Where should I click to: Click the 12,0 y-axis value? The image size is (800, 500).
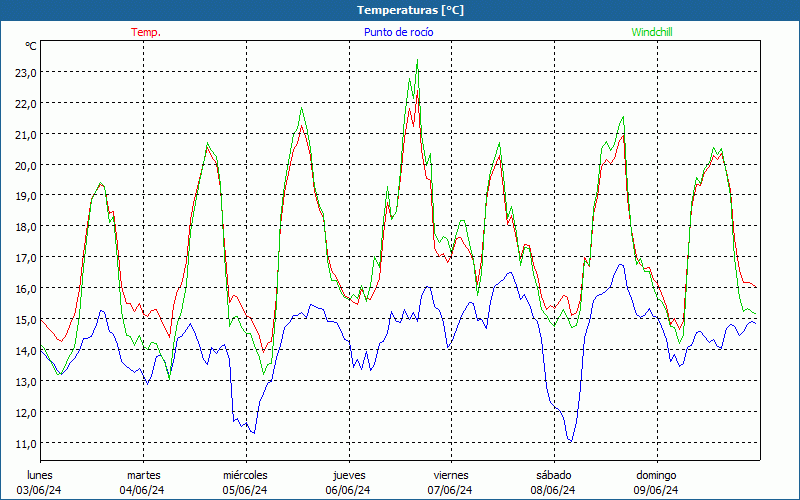click(26, 413)
